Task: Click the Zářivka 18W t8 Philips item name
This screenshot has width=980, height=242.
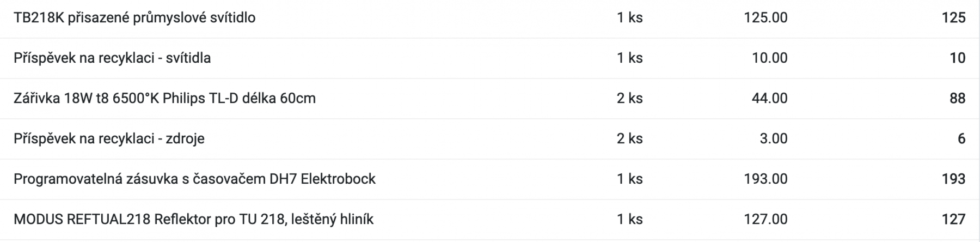Action: pos(164,98)
